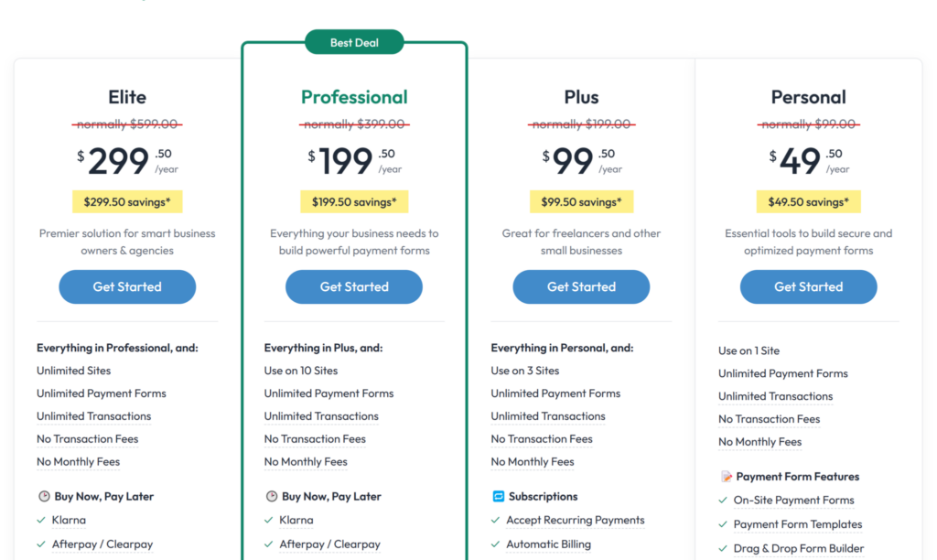Click the $49.50 savings highlight label
Screen dimensions: 937x560
click(808, 201)
